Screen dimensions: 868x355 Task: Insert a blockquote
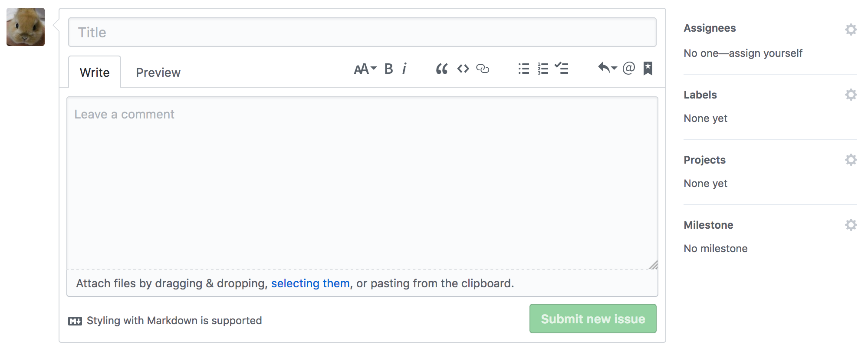pyautogui.click(x=442, y=69)
